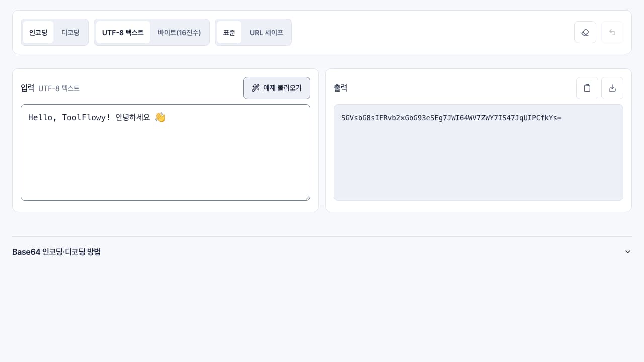Click the eraser clear icon
Image resolution: width=644 pixels, height=362 pixels.
pos(585,32)
